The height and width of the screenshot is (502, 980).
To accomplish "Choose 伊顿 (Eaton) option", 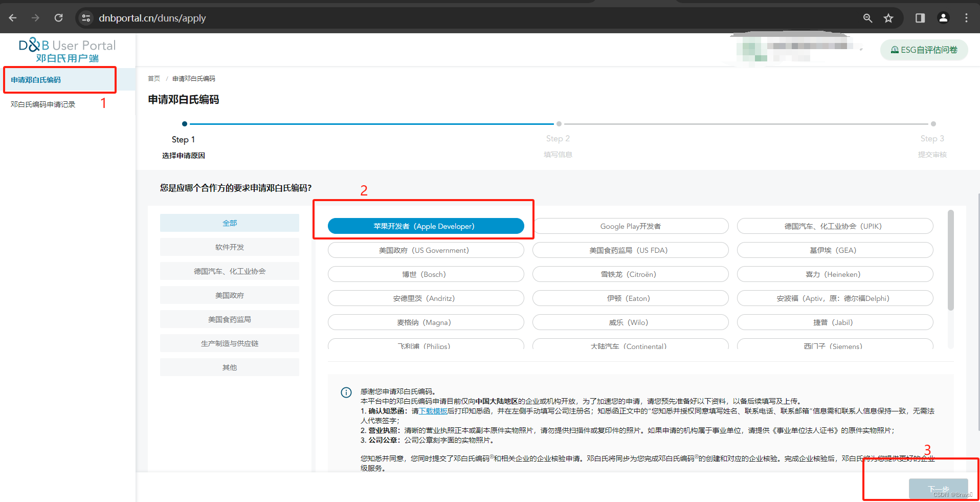I will [x=631, y=298].
